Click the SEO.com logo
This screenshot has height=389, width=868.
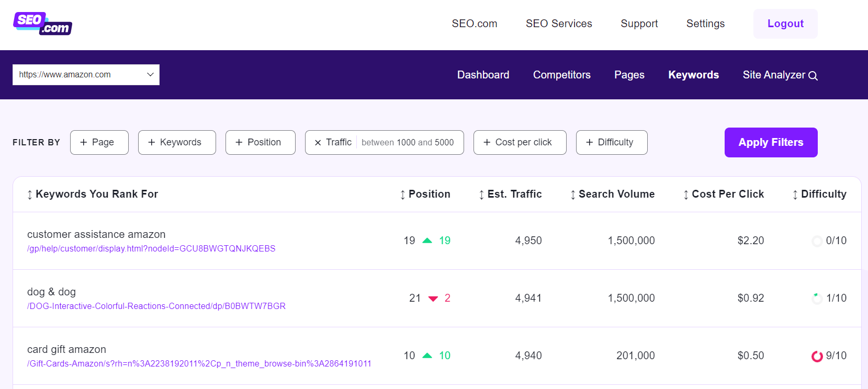[x=42, y=24]
